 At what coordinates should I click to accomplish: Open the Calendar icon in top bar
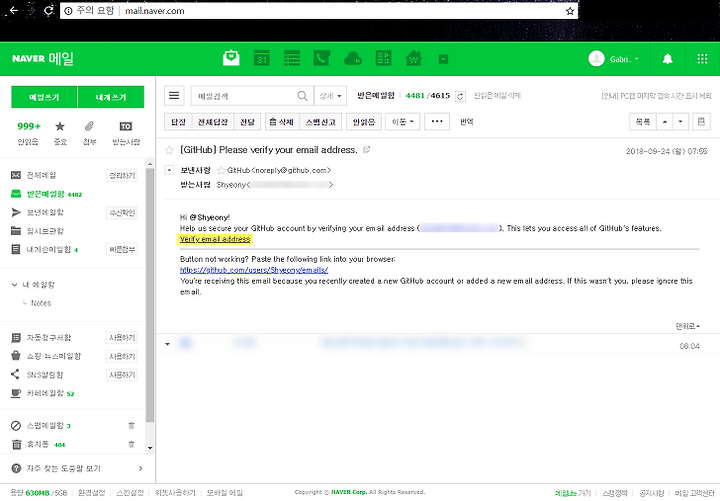262,58
